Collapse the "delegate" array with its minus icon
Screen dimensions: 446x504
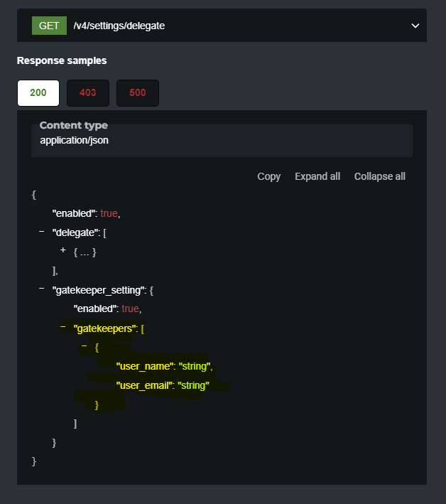tap(42, 232)
